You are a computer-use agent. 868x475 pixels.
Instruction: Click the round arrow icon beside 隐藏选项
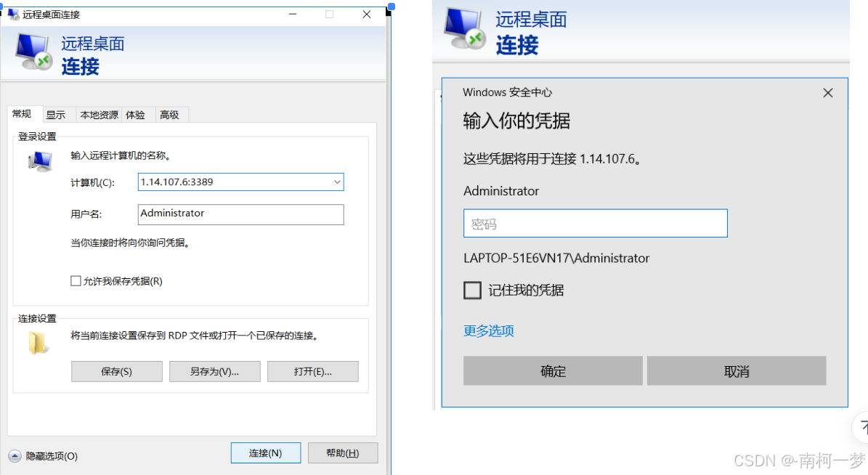click(x=15, y=456)
